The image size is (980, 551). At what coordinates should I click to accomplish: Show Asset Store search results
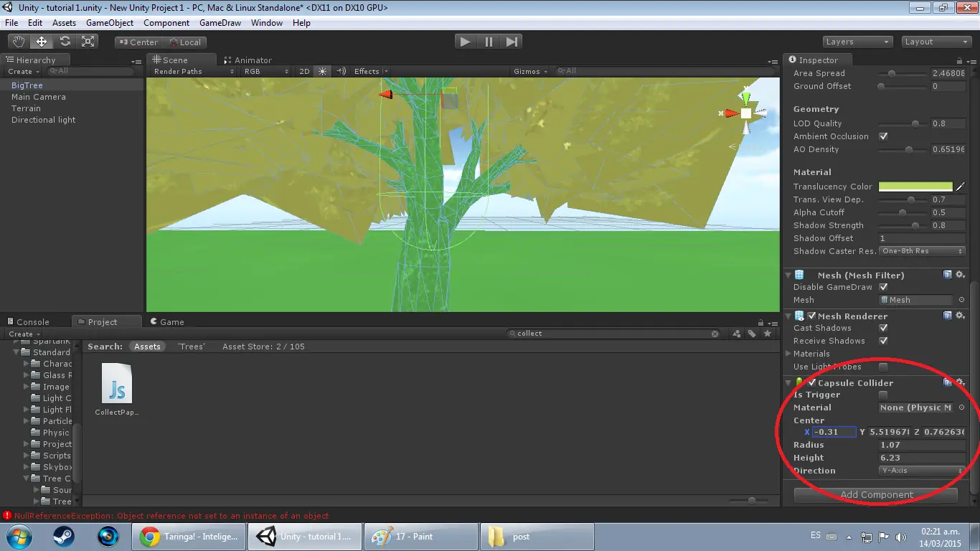point(263,347)
